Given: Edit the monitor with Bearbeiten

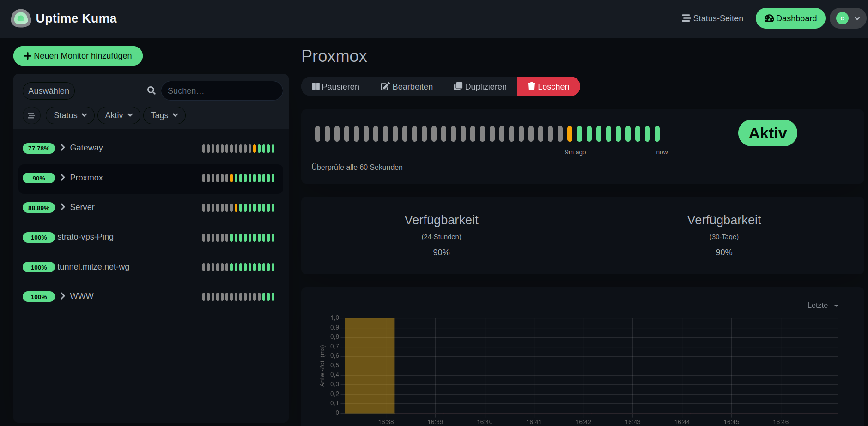Looking at the screenshot, I should (x=407, y=86).
